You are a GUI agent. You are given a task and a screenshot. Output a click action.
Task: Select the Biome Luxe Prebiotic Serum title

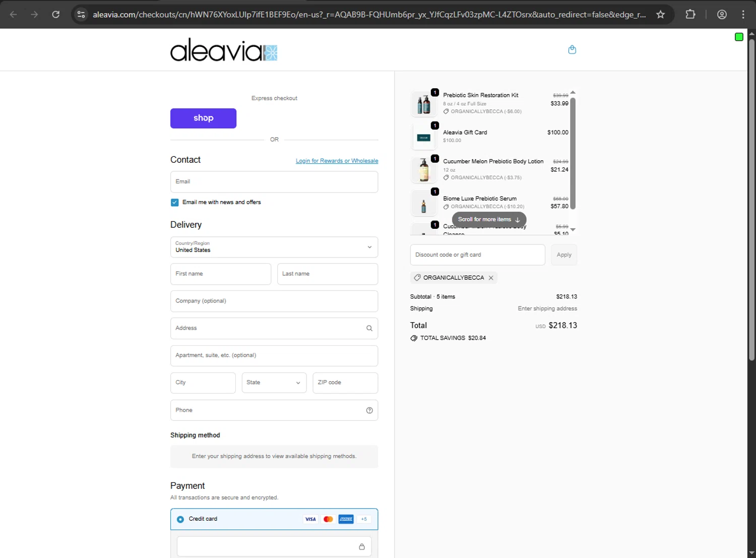click(x=479, y=199)
